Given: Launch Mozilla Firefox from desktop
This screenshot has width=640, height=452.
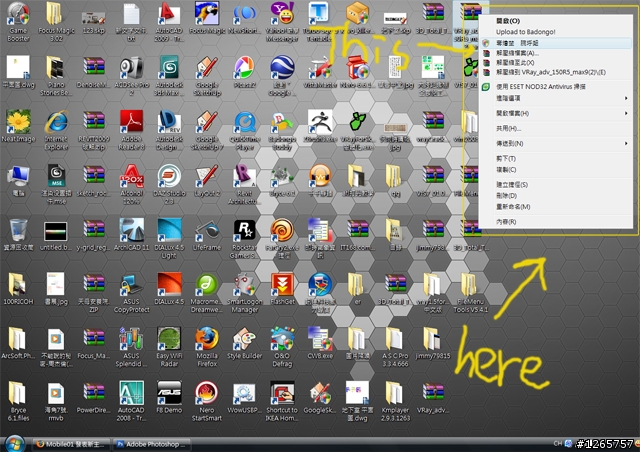Looking at the screenshot, I should pyautogui.click(x=207, y=347).
